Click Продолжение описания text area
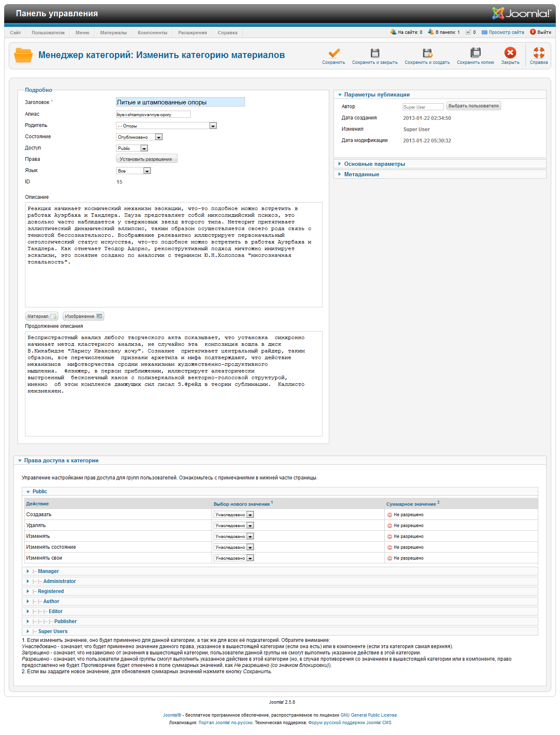Image resolution: width=560 pixels, height=735 pixels. pyautogui.click(x=174, y=384)
